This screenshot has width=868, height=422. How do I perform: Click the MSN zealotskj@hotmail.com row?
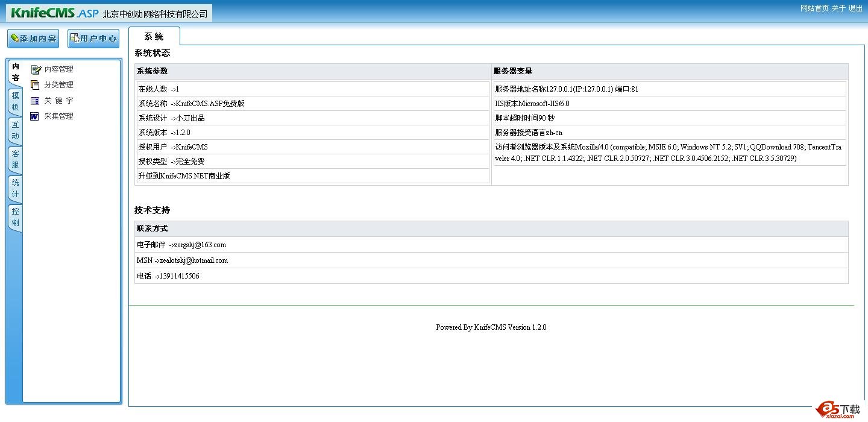tap(491, 260)
